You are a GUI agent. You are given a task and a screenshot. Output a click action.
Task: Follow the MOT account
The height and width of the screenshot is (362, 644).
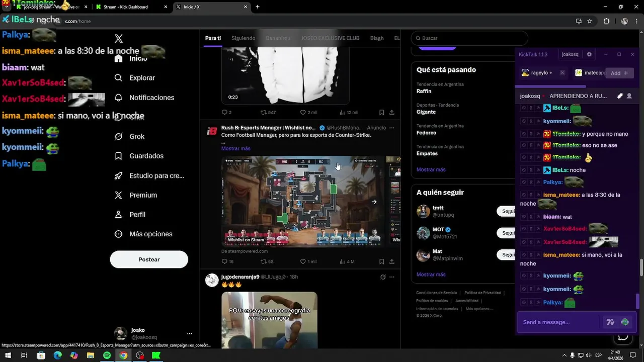tap(506, 233)
